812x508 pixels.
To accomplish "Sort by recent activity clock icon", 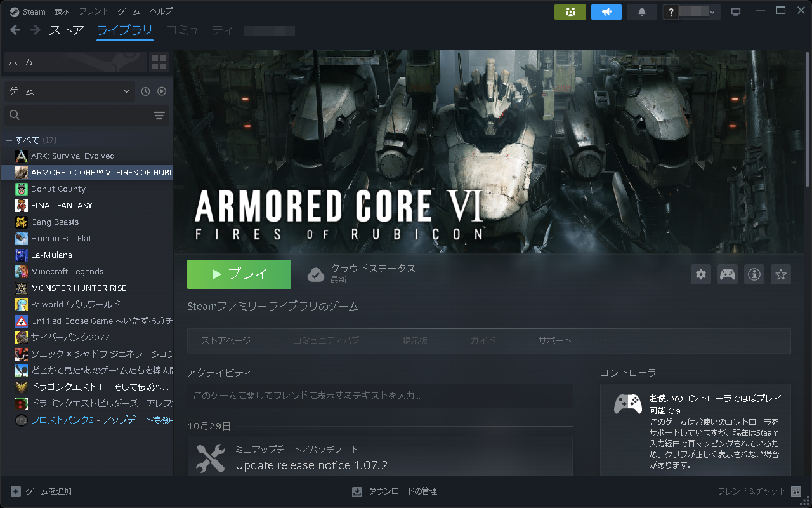I will click(145, 91).
